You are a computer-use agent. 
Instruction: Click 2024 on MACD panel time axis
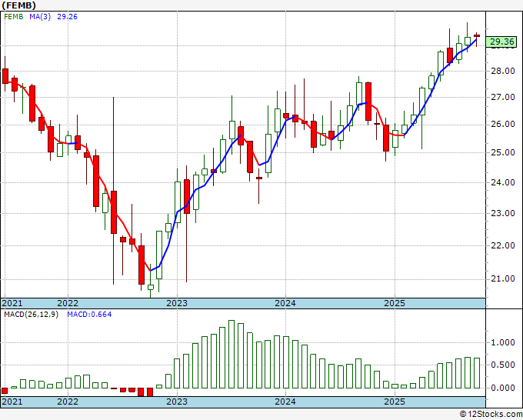point(285,402)
